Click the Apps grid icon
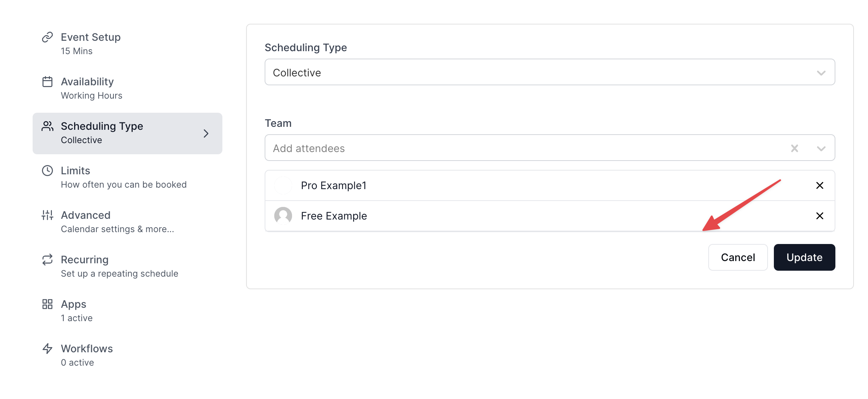 click(47, 304)
